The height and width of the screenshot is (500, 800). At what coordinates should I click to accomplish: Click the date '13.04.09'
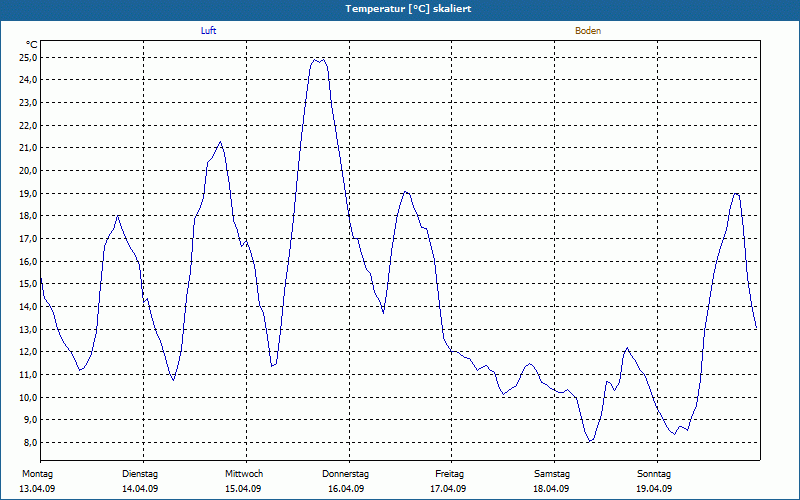37,489
